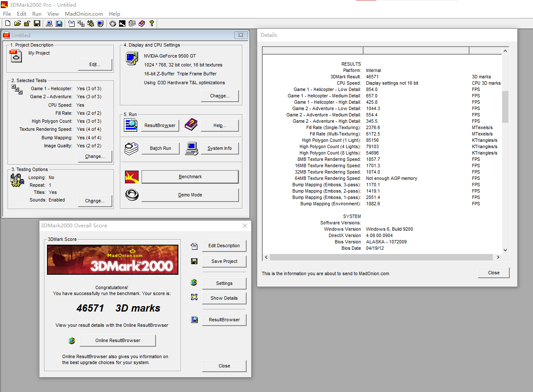The image size is (533, 392).
Task: Click the New project toolbar icon
Action: (x=8, y=24)
